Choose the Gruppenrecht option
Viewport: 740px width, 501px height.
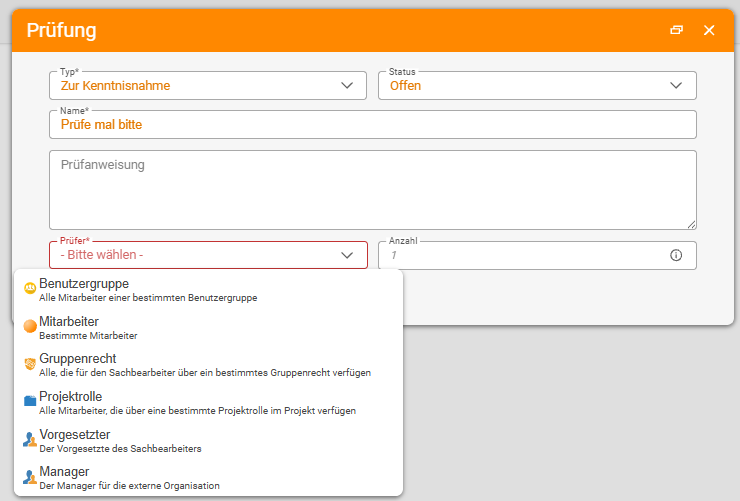tap(208, 365)
